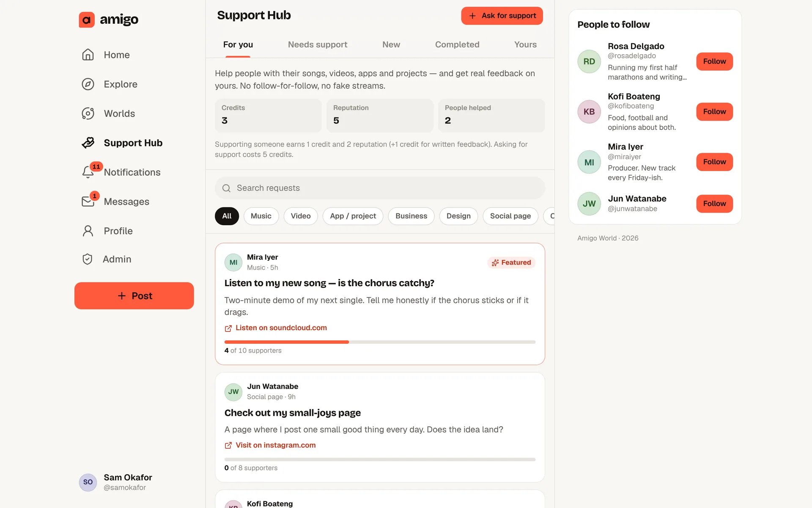
Task: Open Messages envelope icon
Action: (88, 202)
